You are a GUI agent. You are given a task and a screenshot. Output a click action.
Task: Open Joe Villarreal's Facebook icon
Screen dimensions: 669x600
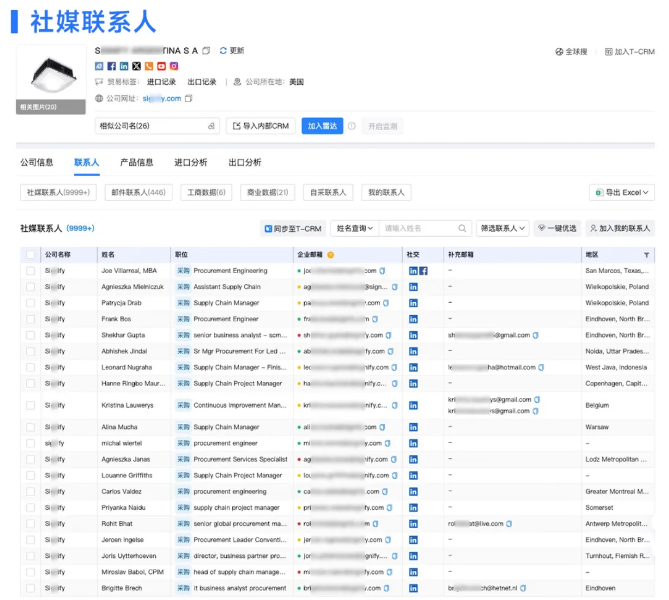[423, 271]
